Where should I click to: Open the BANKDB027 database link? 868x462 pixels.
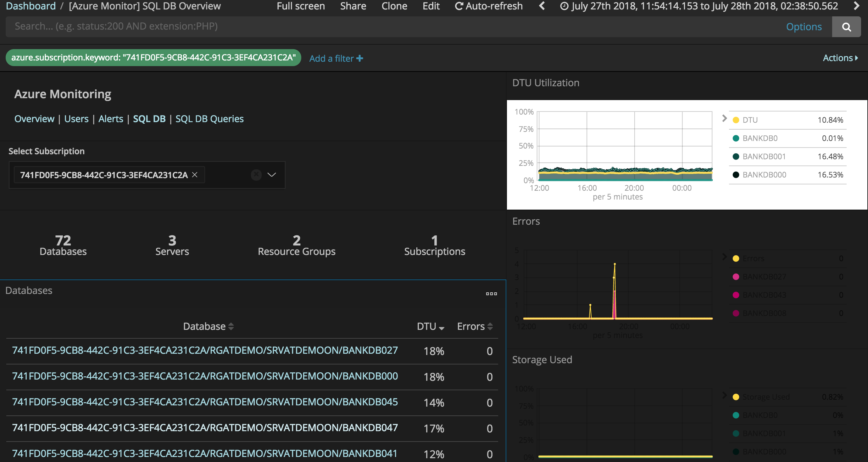[205, 350]
